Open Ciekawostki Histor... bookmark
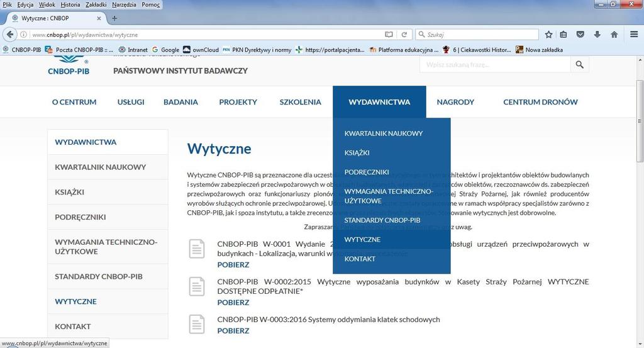 (477, 50)
